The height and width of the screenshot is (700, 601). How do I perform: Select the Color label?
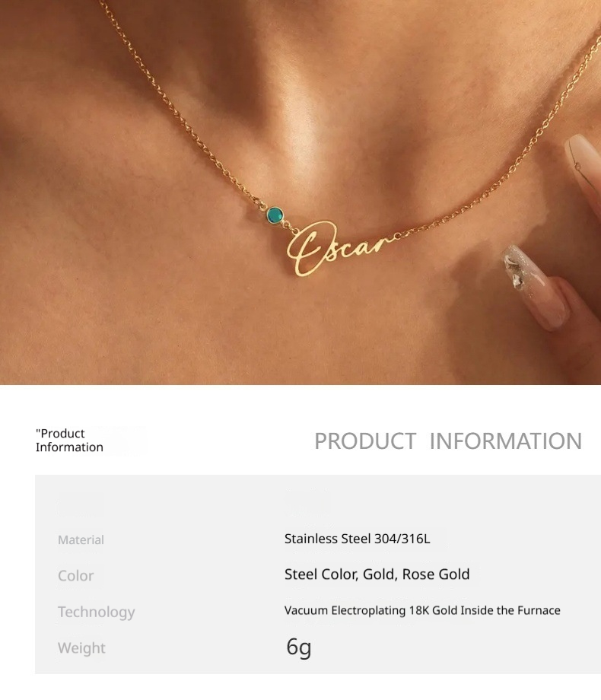point(75,576)
